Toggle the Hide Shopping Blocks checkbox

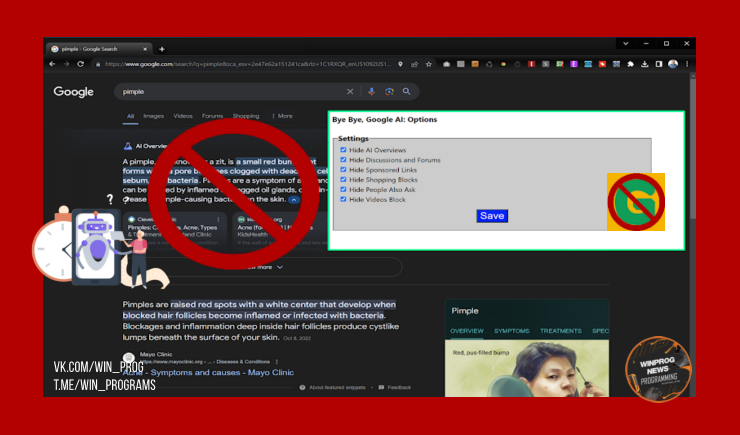[x=343, y=180]
